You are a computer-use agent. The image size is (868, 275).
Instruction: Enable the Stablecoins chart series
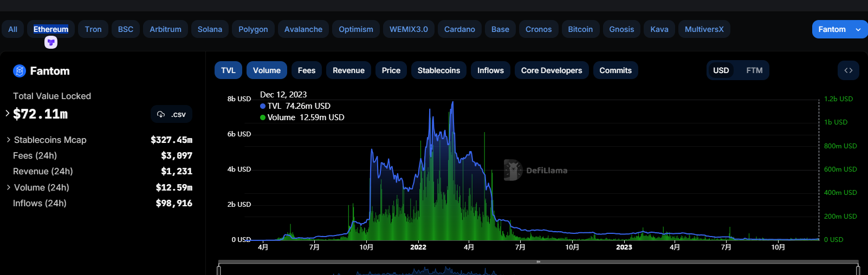pyautogui.click(x=438, y=70)
